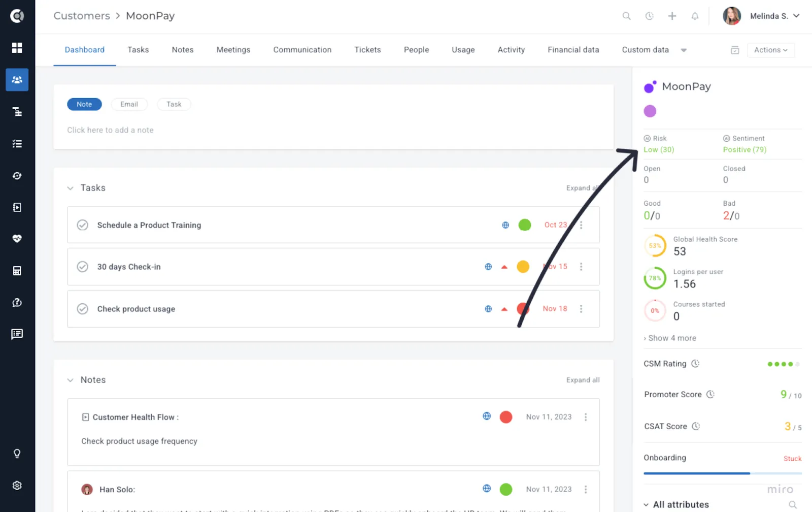Open the health heart icon in sidebar
Viewport: 812px width, 512px height.
coord(17,239)
